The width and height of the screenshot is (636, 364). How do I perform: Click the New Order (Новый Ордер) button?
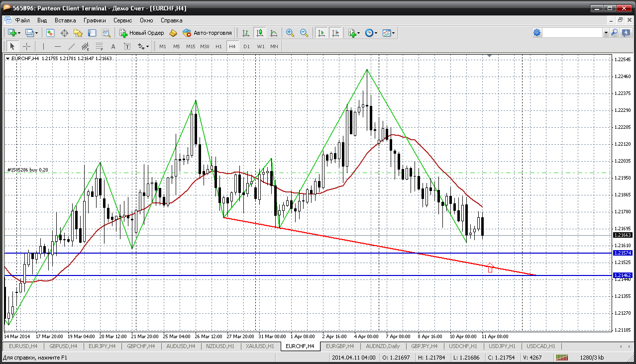(x=142, y=33)
